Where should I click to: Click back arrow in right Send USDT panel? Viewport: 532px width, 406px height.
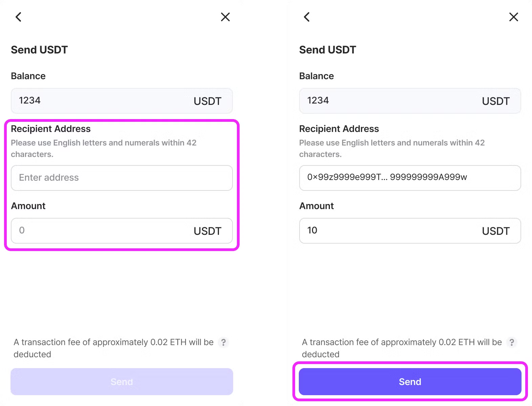[x=307, y=17]
